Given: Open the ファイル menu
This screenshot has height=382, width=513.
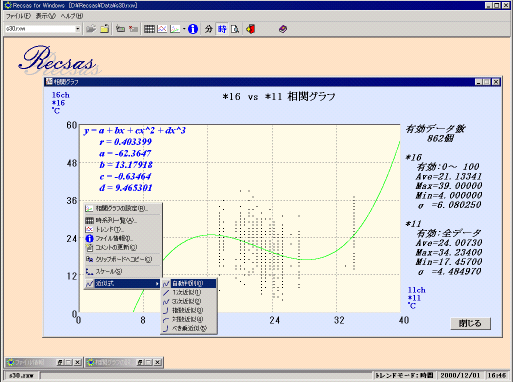Looking at the screenshot, I should (18, 16).
